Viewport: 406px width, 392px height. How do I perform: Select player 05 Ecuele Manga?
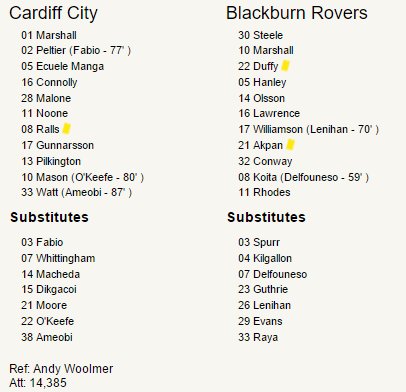pos(63,66)
